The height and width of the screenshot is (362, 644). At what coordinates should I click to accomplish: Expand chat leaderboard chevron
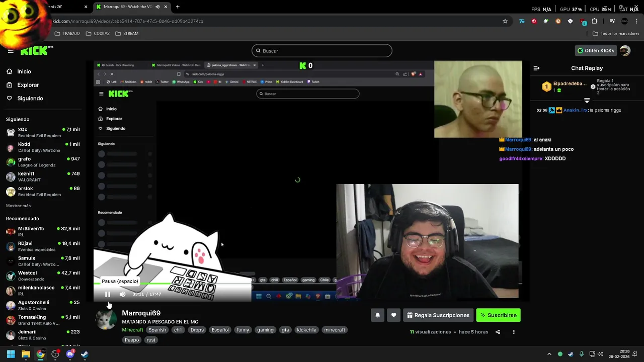[x=587, y=101]
